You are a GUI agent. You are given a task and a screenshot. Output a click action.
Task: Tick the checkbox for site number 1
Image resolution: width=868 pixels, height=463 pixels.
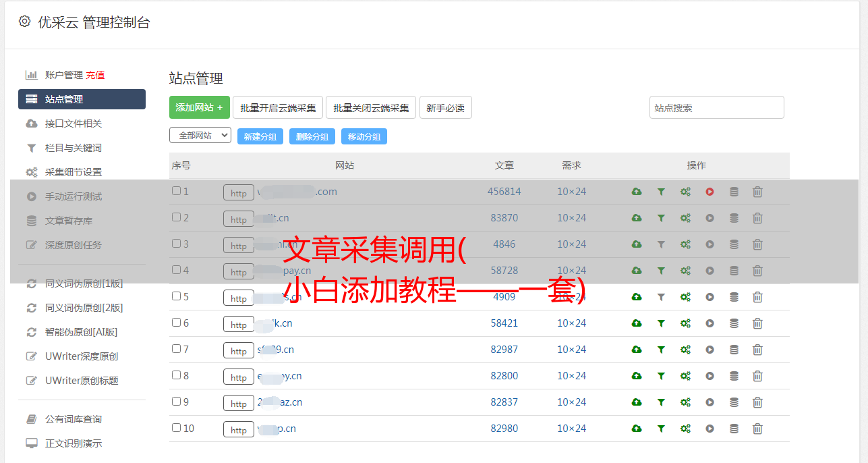click(x=176, y=191)
